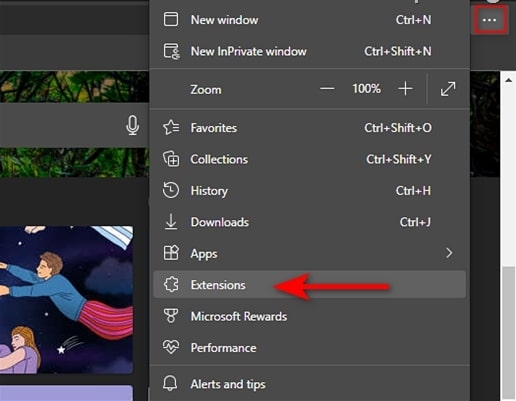Open the Alerts and tips label
516x401 pixels.
(x=228, y=384)
